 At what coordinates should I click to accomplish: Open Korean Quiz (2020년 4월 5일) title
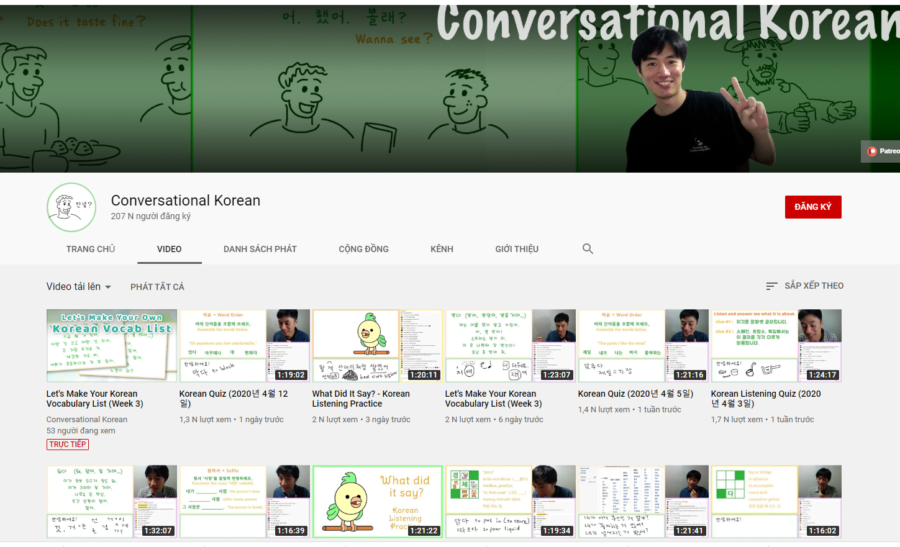[x=635, y=394]
